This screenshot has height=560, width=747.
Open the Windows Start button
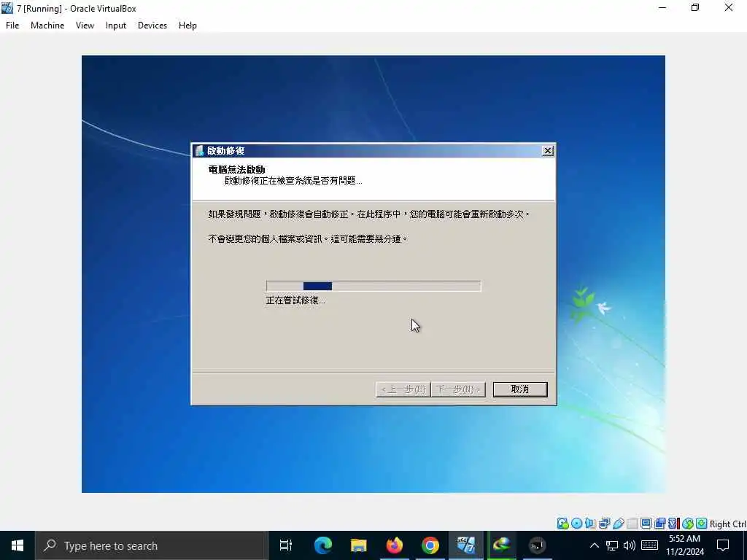point(18,545)
